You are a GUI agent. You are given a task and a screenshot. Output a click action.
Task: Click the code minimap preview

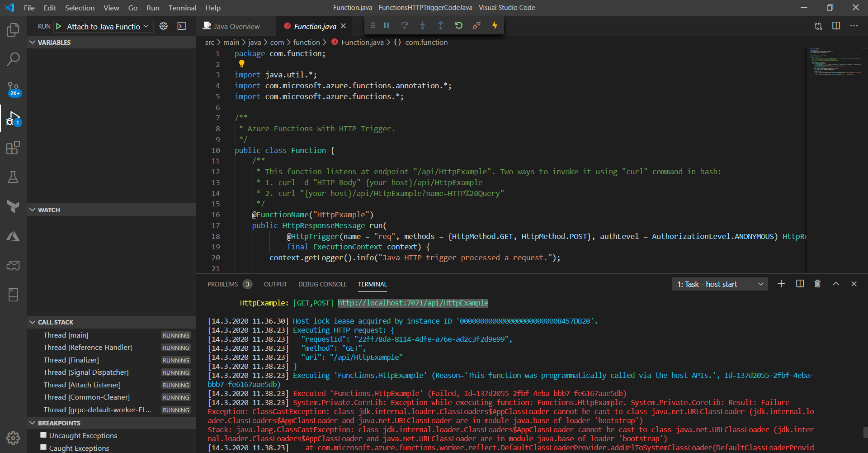(x=835, y=62)
